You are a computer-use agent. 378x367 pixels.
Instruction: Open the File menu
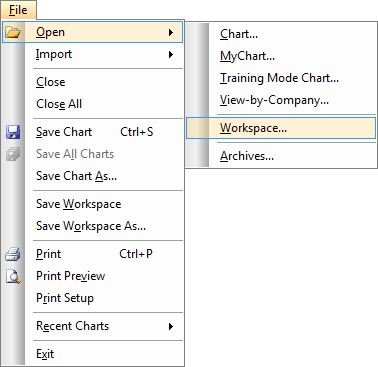(x=18, y=10)
